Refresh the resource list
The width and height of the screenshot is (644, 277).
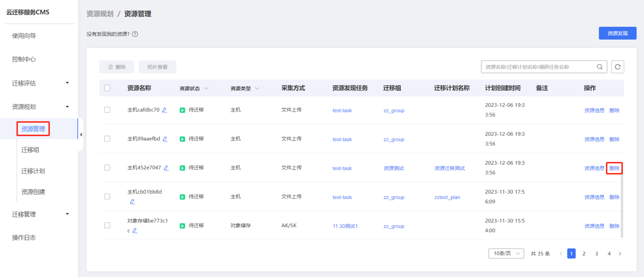point(618,67)
